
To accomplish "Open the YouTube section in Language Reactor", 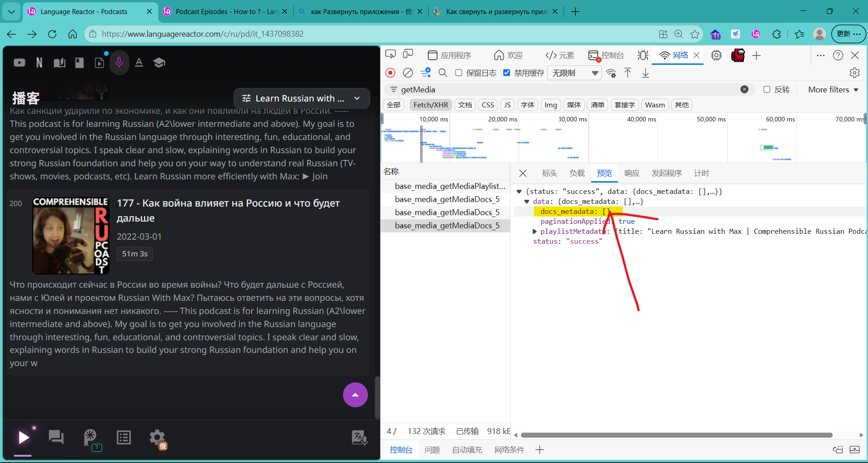I will pyautogui.click(x=19, y=63).
